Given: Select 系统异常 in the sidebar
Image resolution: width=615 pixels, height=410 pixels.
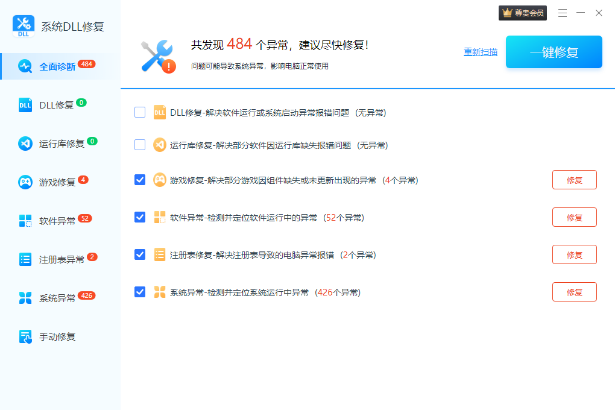Looking at the screenshot, I should 60,298.
